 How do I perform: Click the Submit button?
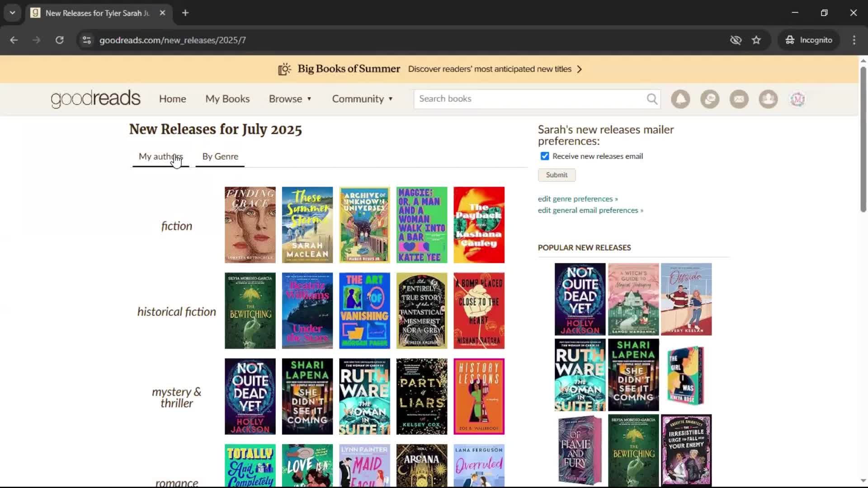pos(557,175)
